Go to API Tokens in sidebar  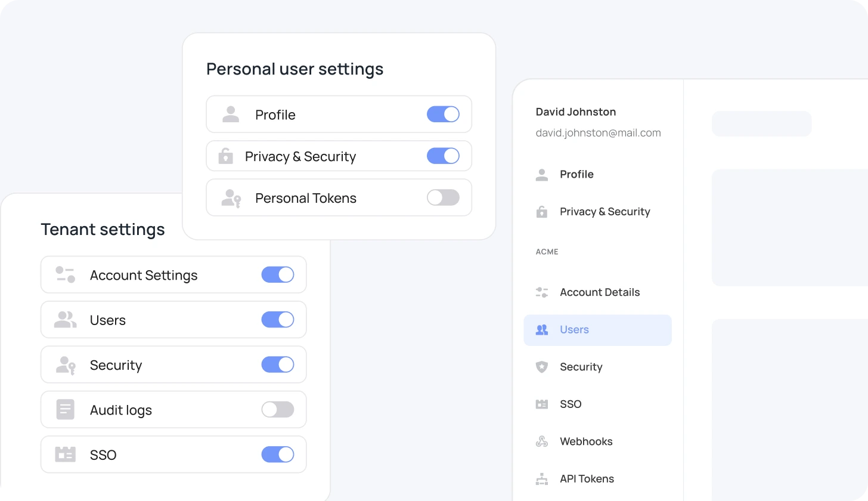click(587, 479)
